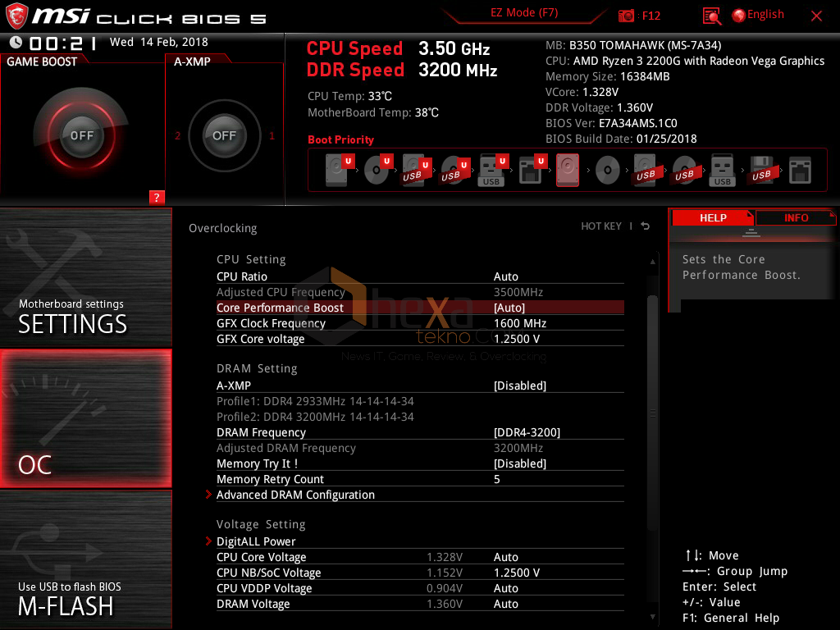840x630 pixels.
Task: Change the GFX Clock Frequency 1600 MHz value
Action: click(x=420, y=323)
